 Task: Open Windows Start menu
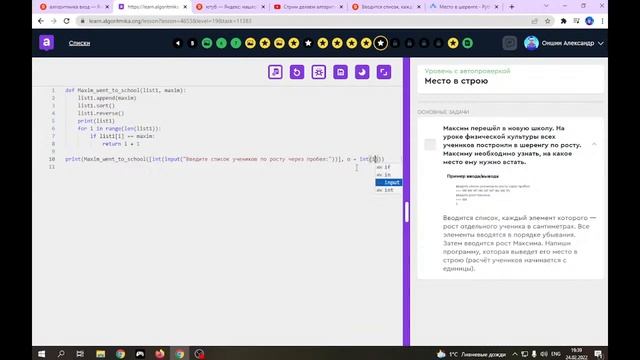pos(41,354)
